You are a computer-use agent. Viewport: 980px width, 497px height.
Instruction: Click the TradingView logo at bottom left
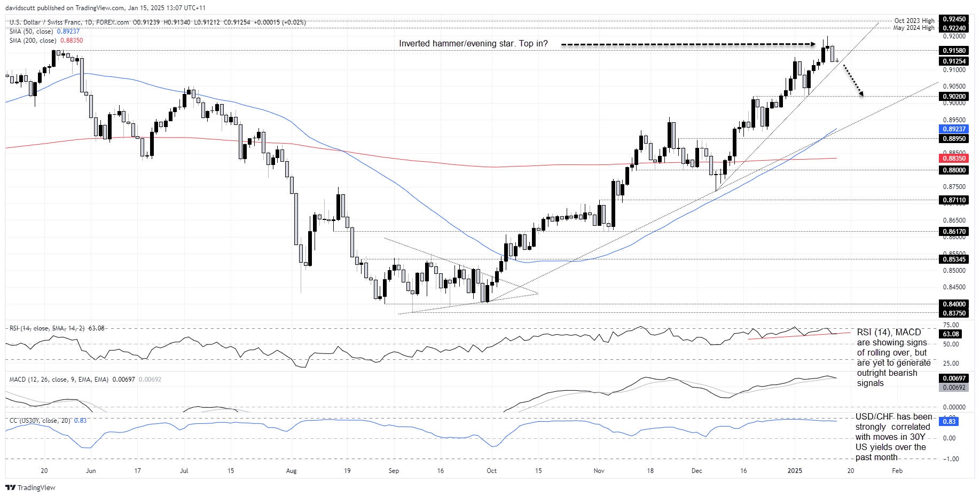pos(30,487)
